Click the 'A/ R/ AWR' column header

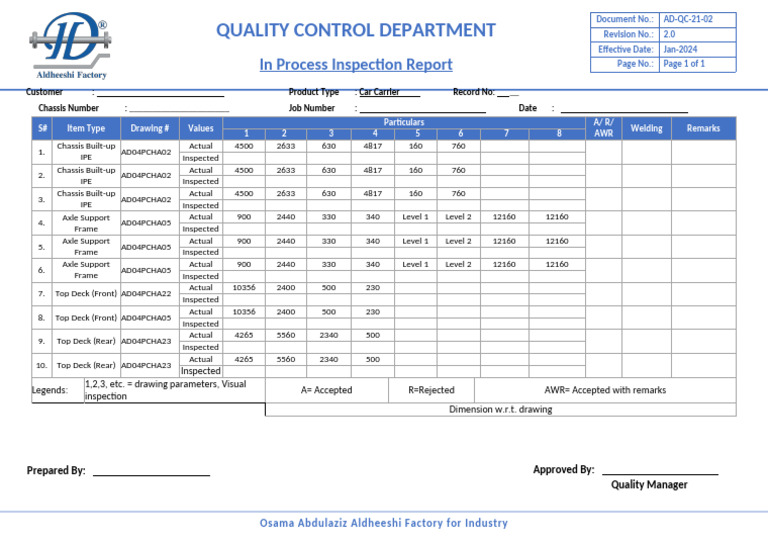603,128
